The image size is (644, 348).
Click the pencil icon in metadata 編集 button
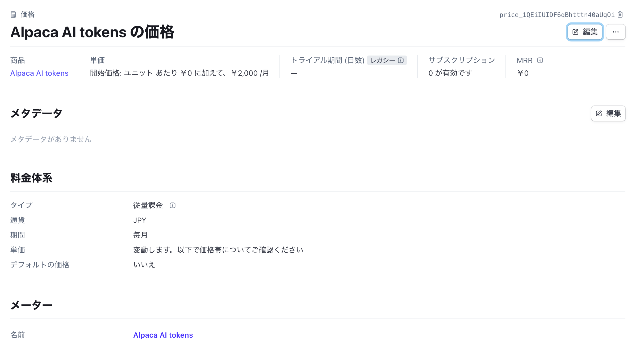pyautogui.click(x=599, y=113)
